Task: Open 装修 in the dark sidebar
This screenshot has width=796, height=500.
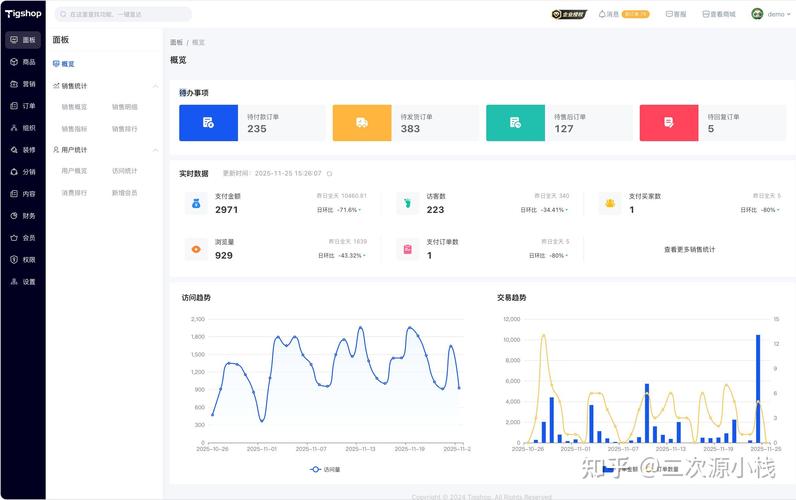Action: pos(23,150)
